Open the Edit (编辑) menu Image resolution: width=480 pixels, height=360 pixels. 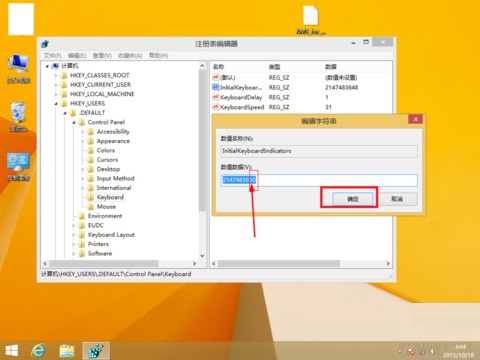pos(77,55)
